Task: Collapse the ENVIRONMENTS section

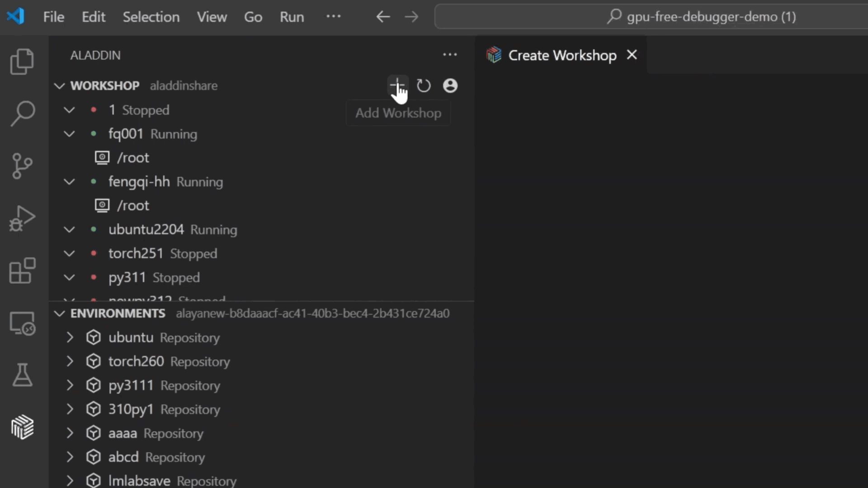Action: tap(59, 314)
